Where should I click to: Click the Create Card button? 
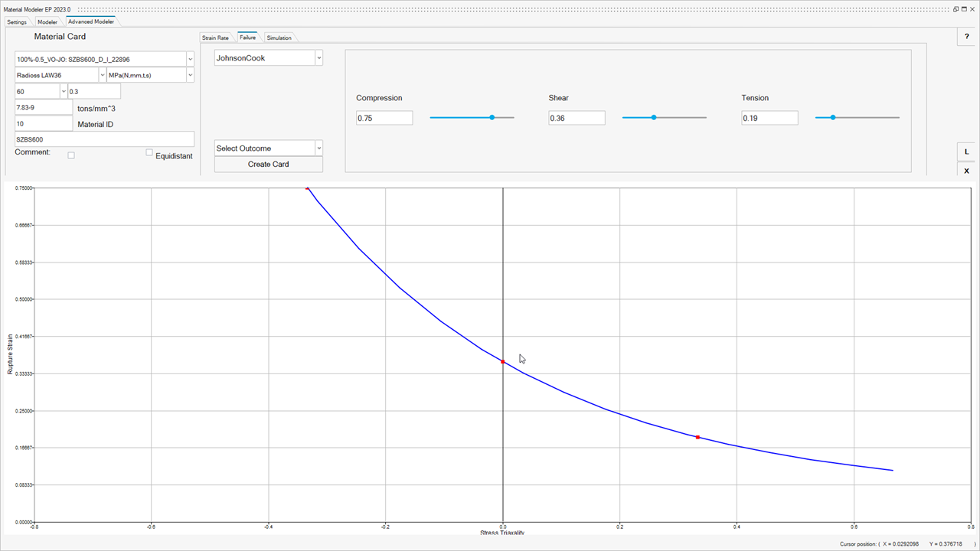pos(268,164)
